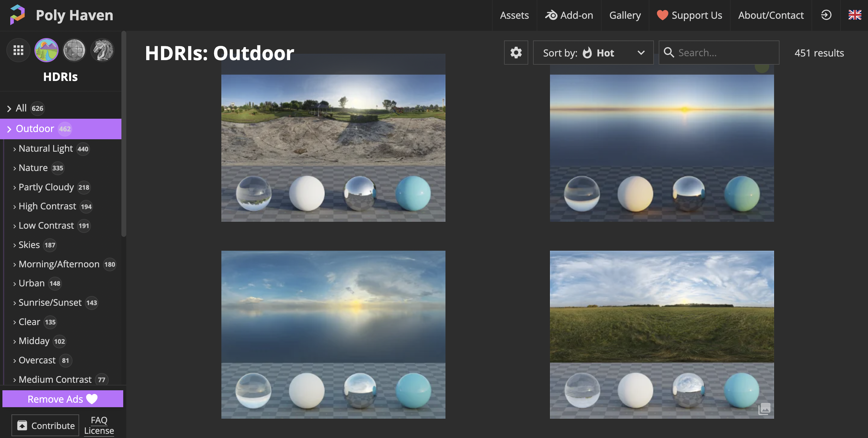The height and width of the screenshot is (438, 868).
Task: Expand the Nature subcategory chevron
Action: click(14, 169)
